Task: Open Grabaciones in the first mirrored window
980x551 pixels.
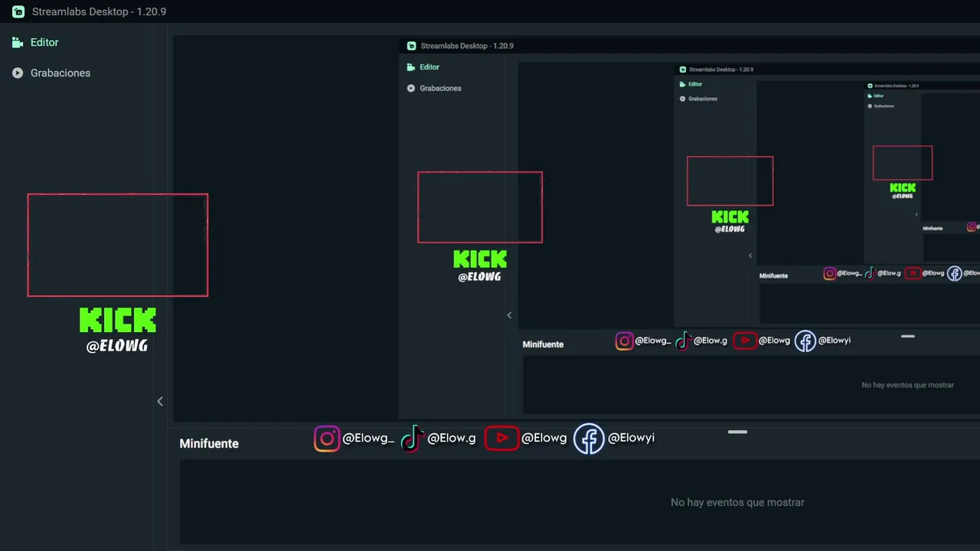Action: point(440,89)
